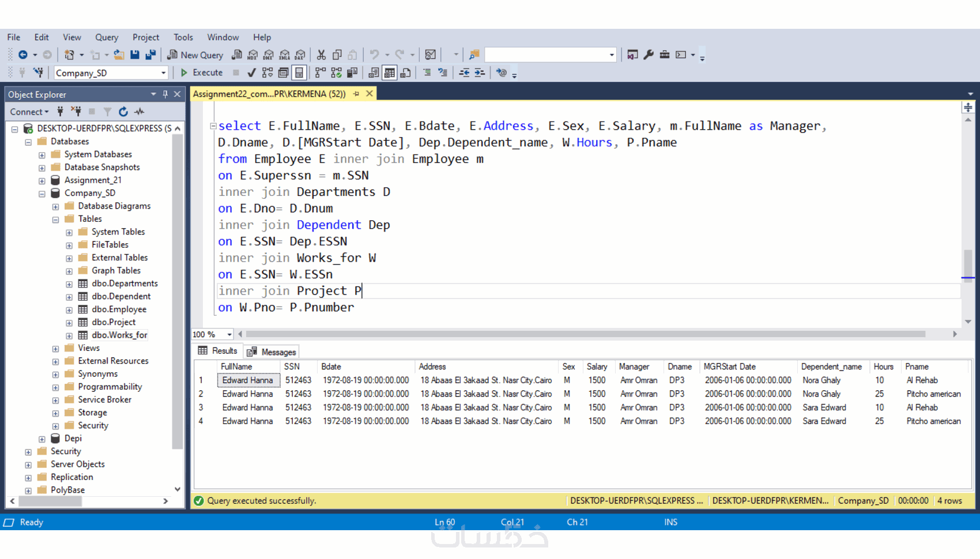Open the 100 % zoom dropdown
This screenshot has height=559, width=980.
click(x=229, y=334)
